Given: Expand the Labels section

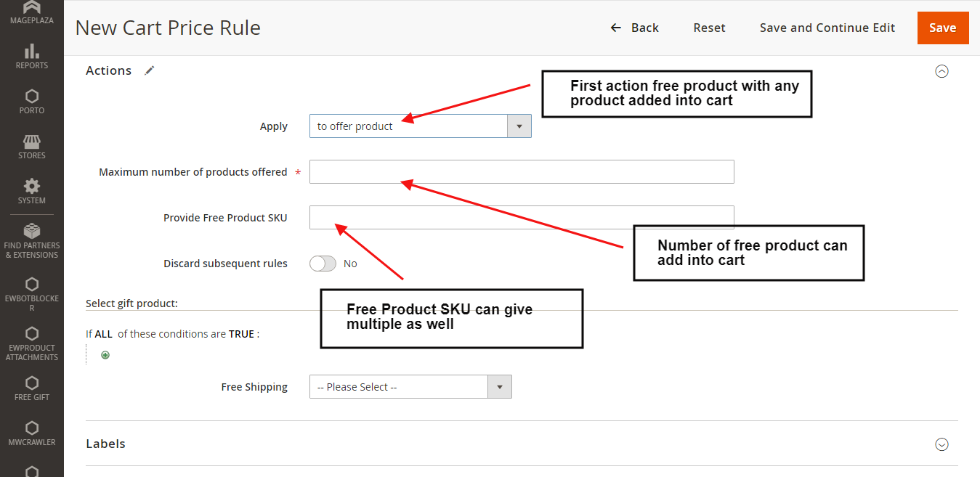Looking at the screenshot, I should 941,444.
